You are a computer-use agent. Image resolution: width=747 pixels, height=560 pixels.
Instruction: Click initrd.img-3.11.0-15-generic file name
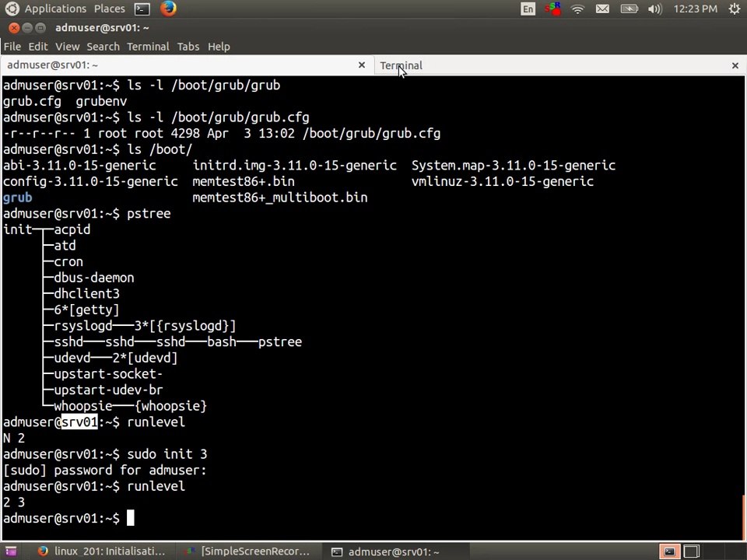click(294, 165)
